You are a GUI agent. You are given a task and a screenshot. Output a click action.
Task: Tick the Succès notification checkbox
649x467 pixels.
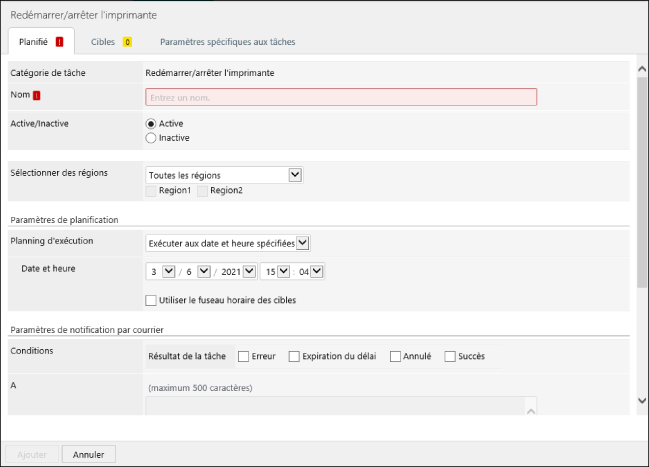[x=450, y=356]
